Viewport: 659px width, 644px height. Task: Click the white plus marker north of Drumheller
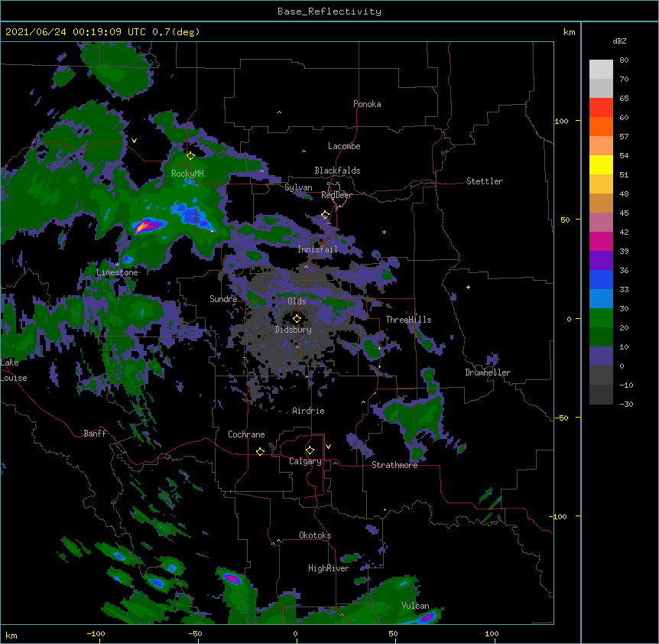[x=468, y=287]
